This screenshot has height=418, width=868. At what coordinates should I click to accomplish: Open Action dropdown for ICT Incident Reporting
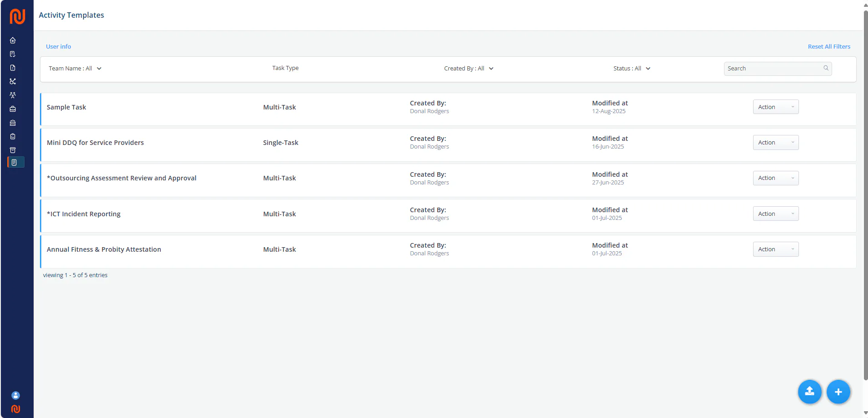(x=775, y=214)
